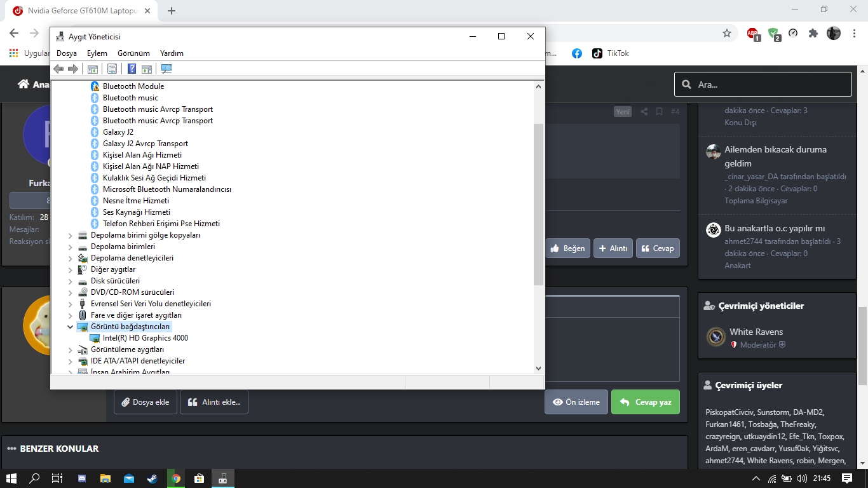This screenshot has width=868, height=488.
Task: Click the Back arrow in Device Manager toolbar
Action: (58, 69)
